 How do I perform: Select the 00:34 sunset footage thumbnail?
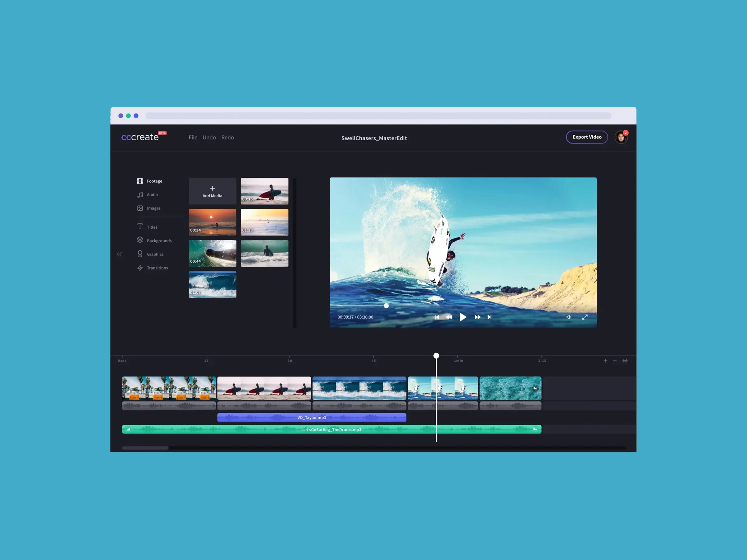pyautogui.click(x=212, y=221)
